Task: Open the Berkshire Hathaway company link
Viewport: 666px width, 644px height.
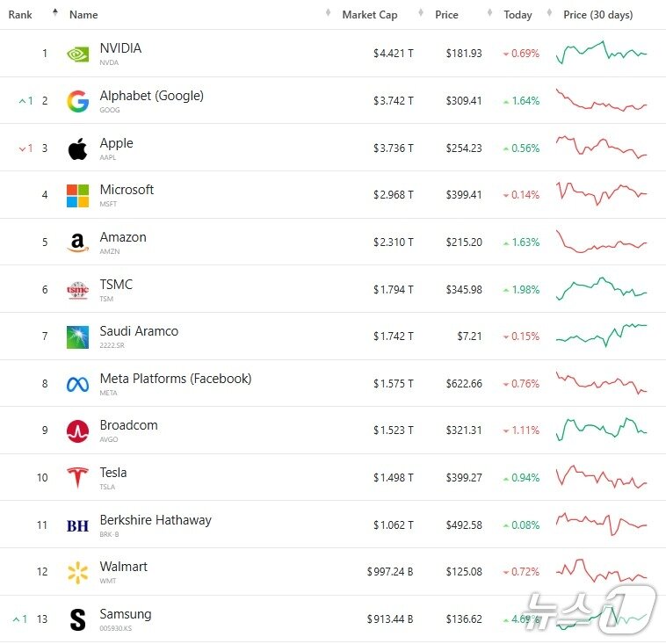Action: click(x=156, y=520)
